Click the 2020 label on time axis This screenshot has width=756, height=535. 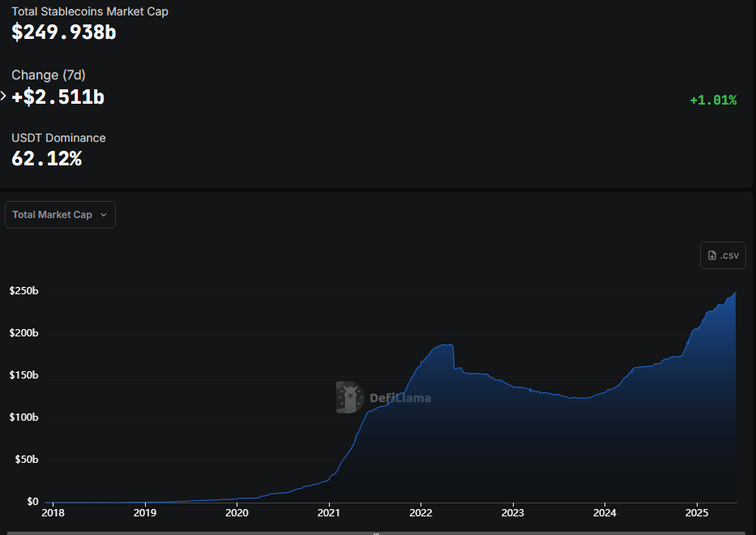coord(237,512)
